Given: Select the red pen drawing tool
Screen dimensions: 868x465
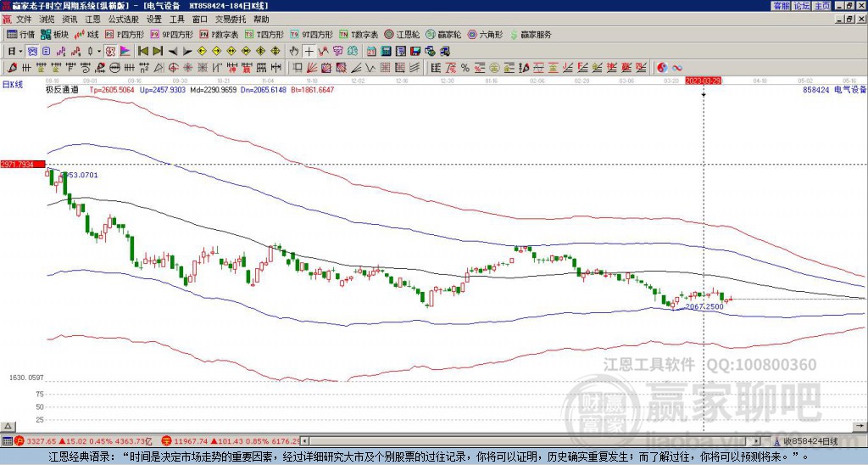Looking at the screenshot, I should coord(12,68).
